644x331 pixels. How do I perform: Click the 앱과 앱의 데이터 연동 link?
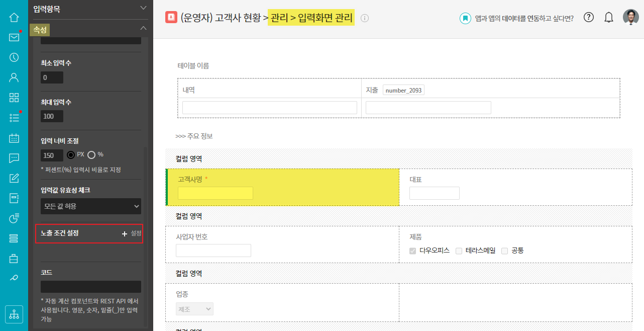[x=524, y=18]
